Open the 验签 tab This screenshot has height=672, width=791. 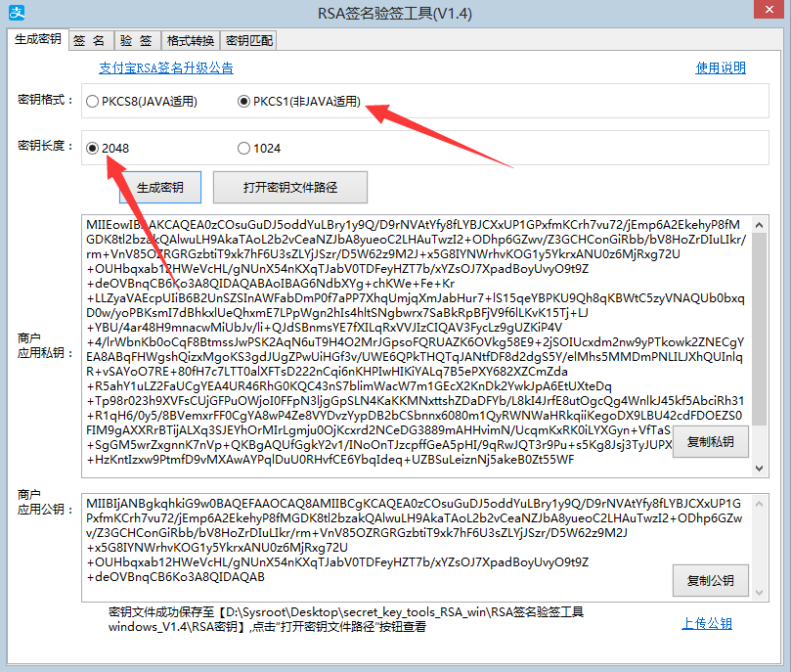(x=137, y=40)
